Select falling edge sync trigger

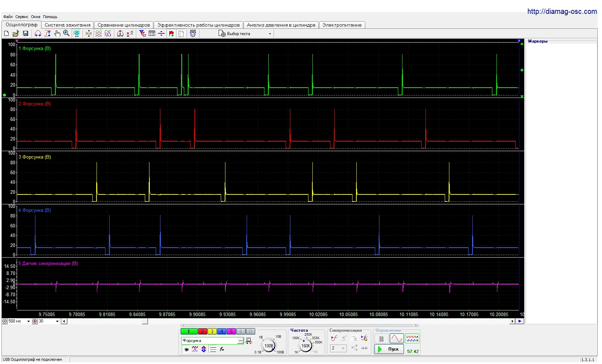point(354,338)
